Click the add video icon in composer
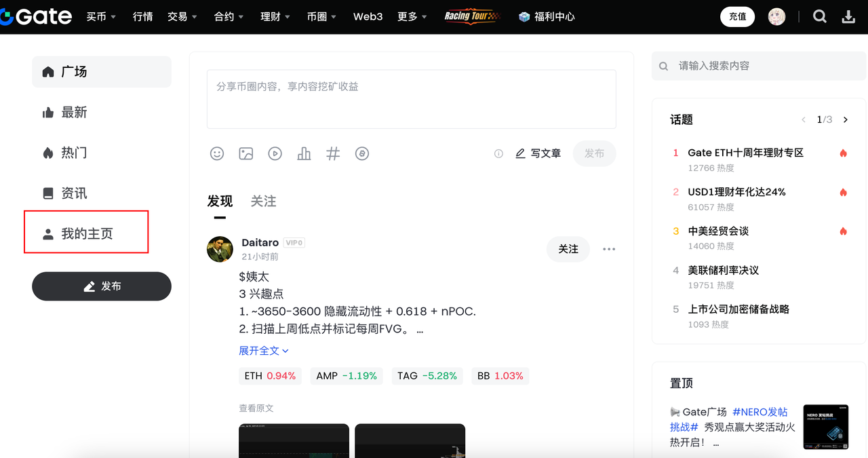The height and width of the screenshot is (458, 868). [275, 154]
